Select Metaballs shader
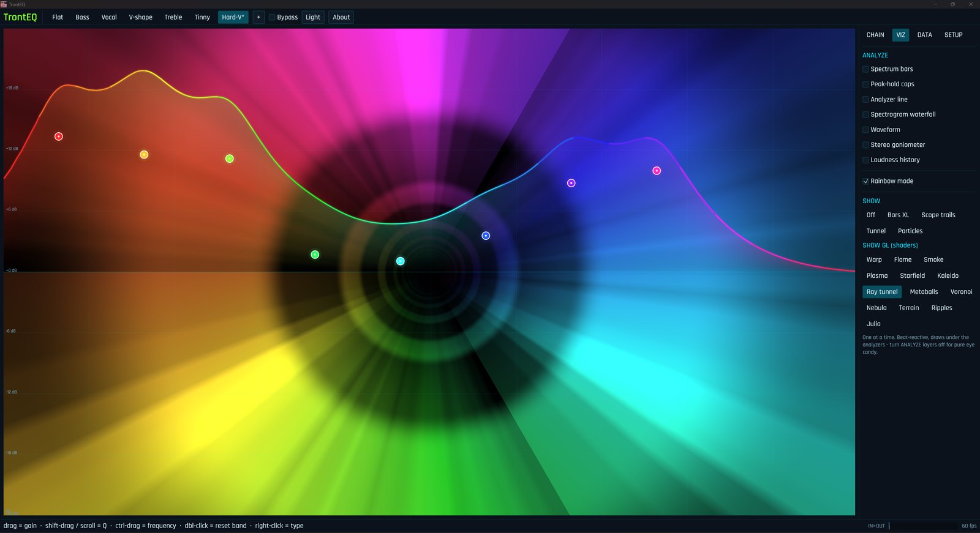Image resolution: width=980 pixels, height=533 pixels. pyautogui.click(x=924, y=292)
